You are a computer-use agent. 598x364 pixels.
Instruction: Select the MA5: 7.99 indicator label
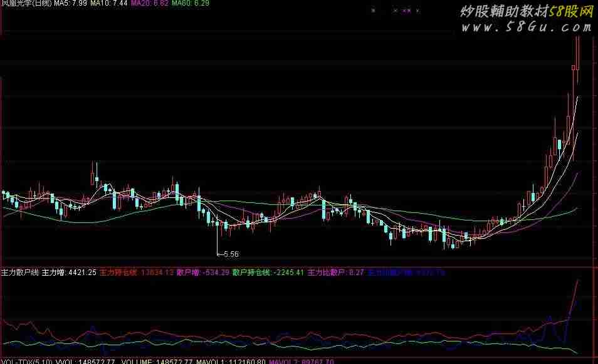click(x=70, y=4)
